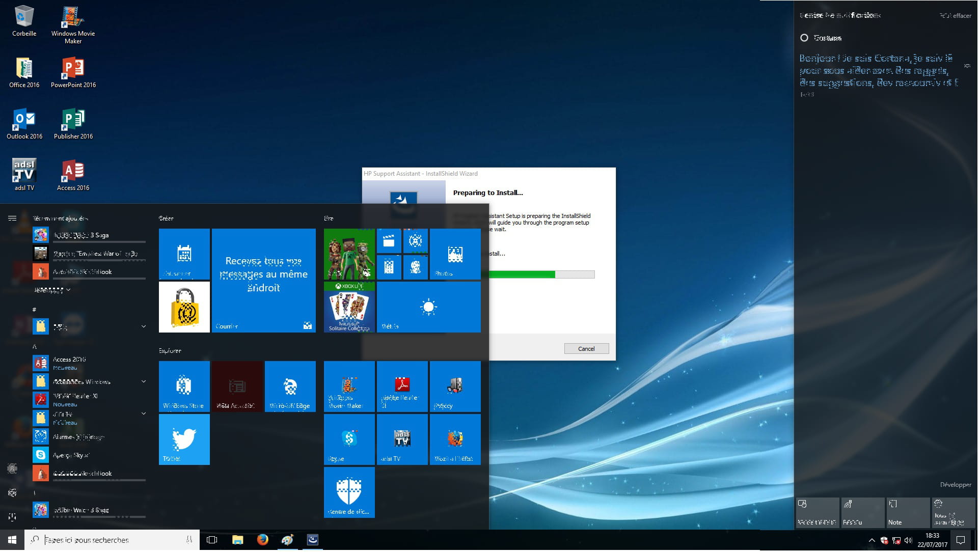Open the Centre de sécurité shield tile
The image size is (980, 552).
click(349, 493)
